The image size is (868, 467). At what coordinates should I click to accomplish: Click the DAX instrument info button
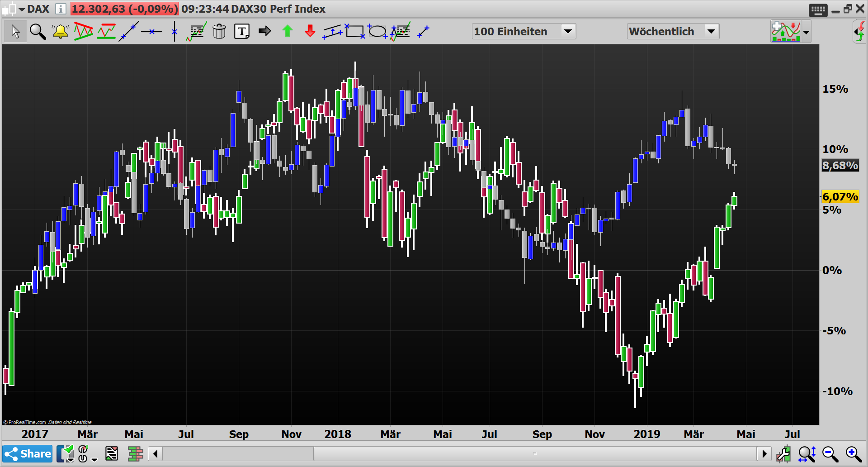(x=60, y=9)
